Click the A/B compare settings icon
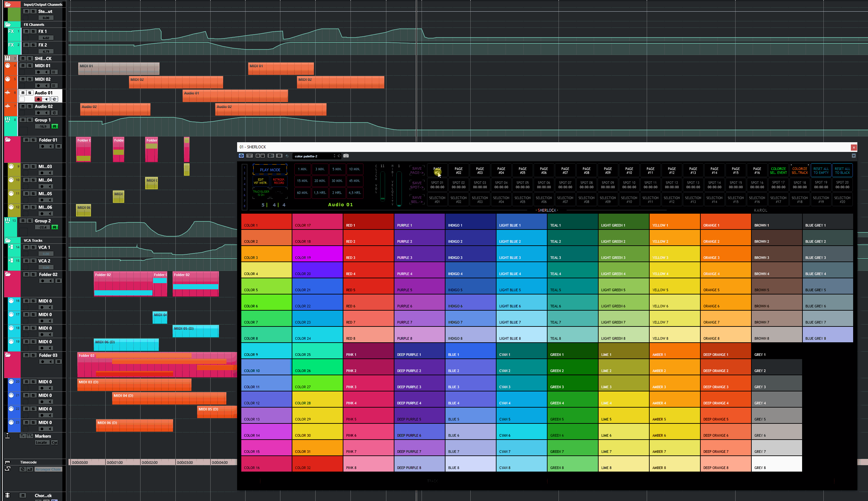Screen dimensions: 868x501 coord(271,156)
